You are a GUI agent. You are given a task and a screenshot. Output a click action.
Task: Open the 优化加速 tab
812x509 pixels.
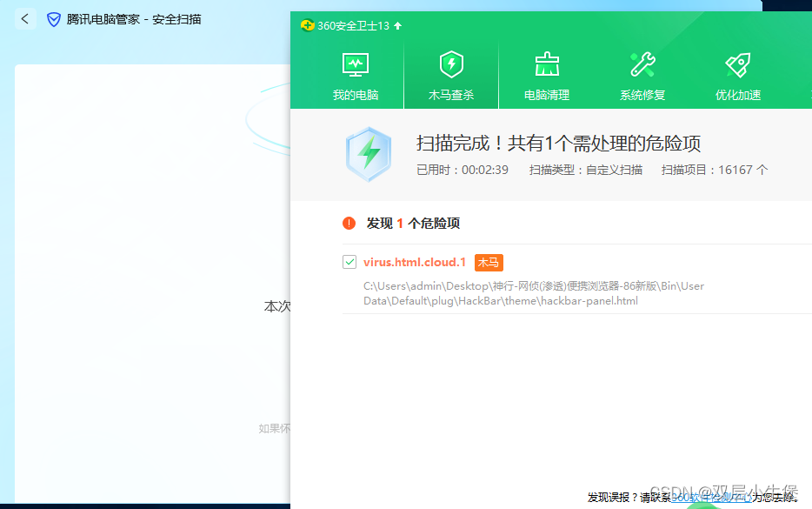point(738,77)
